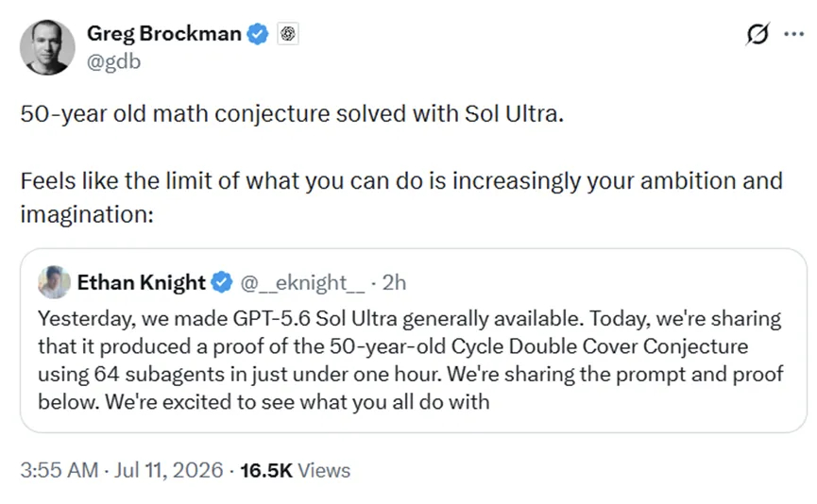Click the Grok slash-circle icon
Screen dimensions: 817x504
pos(757,34)
